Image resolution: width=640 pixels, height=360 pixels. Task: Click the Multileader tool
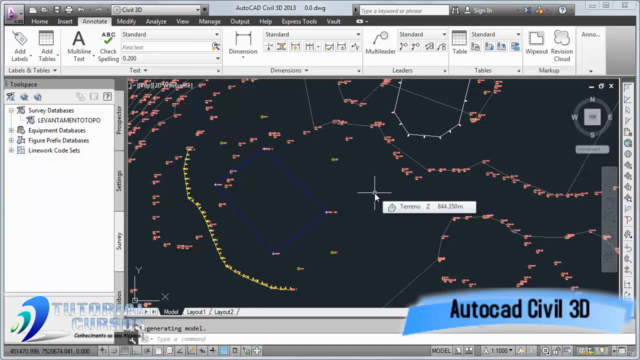[x=380, y=43]
